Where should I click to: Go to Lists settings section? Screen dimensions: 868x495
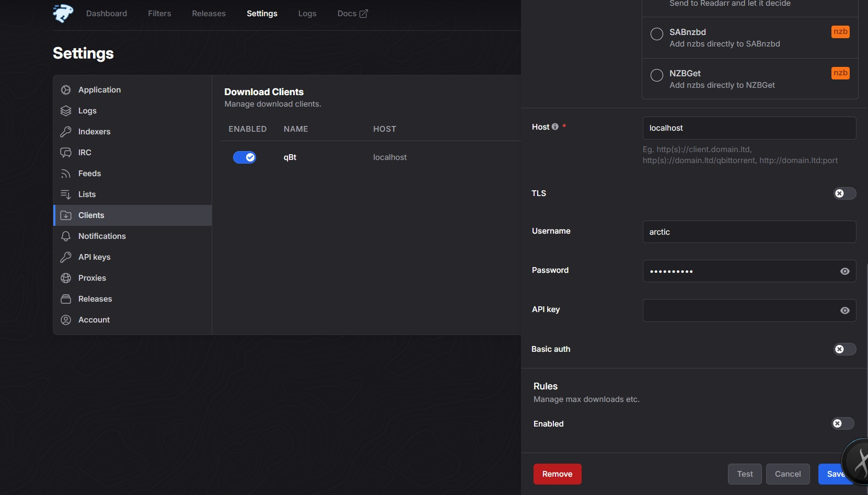click(x=133, y=194)
